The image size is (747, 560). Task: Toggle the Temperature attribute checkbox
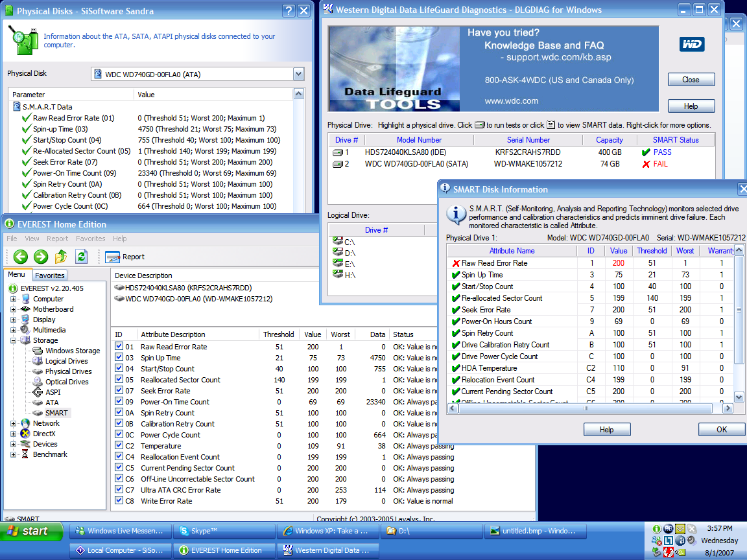tap(119, 446)
